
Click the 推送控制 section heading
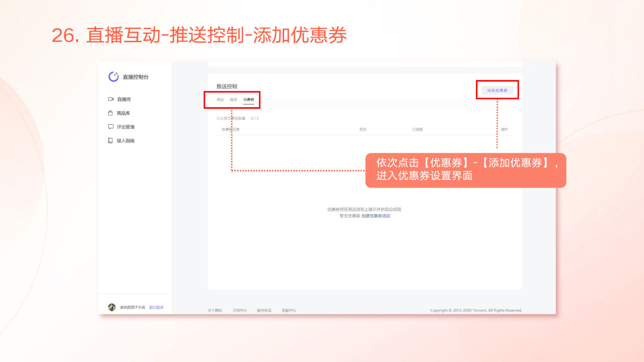(227, 86)
